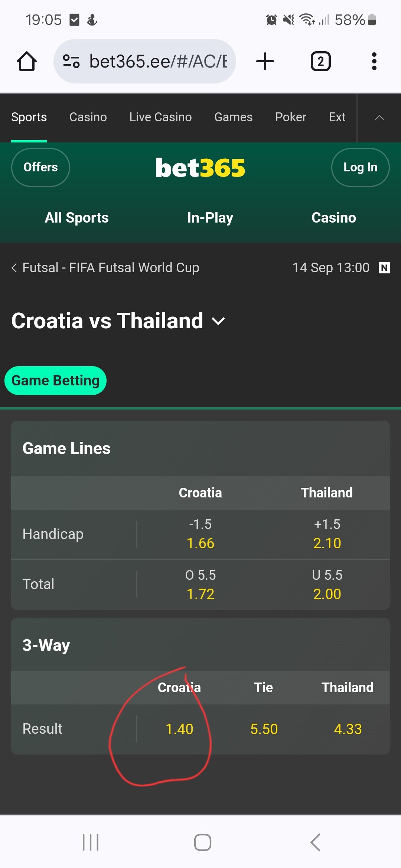
Task: Open the Poker product tab
Action: [x=291, y=117]
